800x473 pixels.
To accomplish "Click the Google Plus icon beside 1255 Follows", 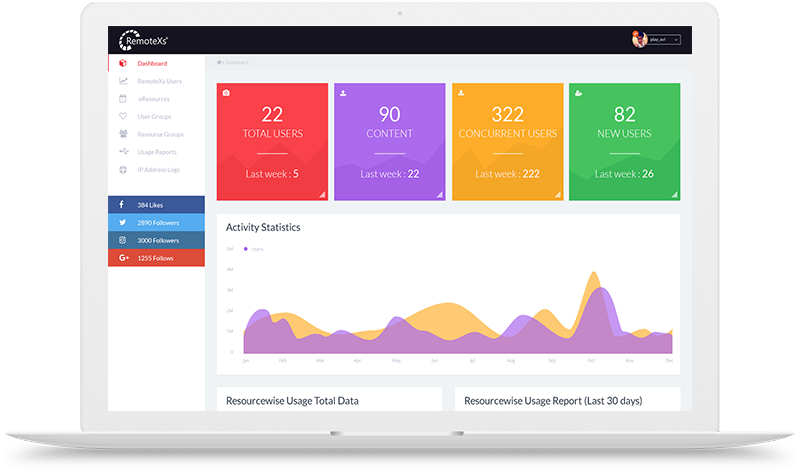I will 123,258.
